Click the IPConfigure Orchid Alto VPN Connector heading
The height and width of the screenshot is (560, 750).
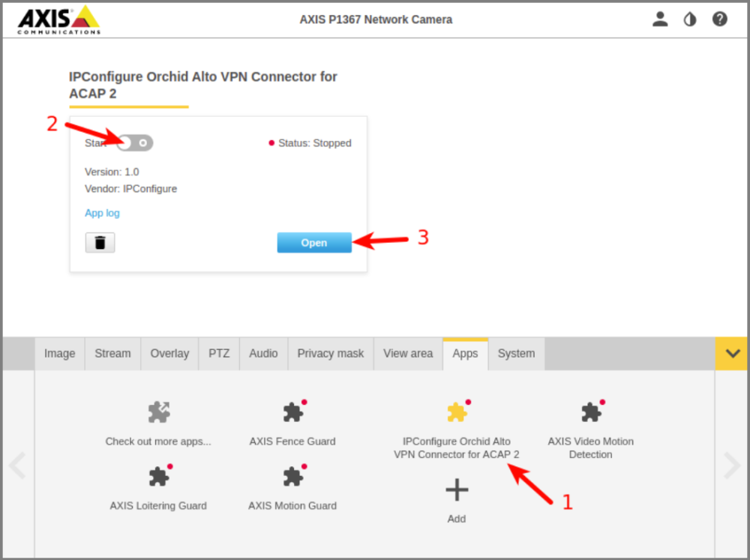[203, 85]
